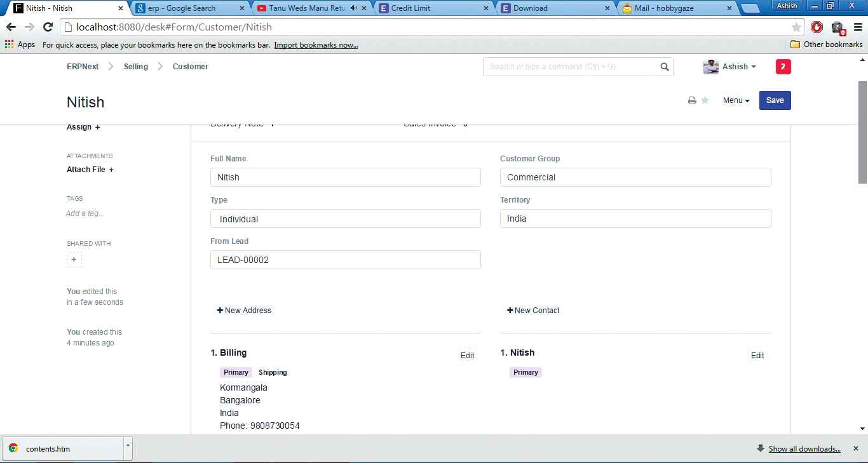This screenshot has height=463, width=868.
Task: Edit the Billing address entry
Action: [x=467, y=356]
